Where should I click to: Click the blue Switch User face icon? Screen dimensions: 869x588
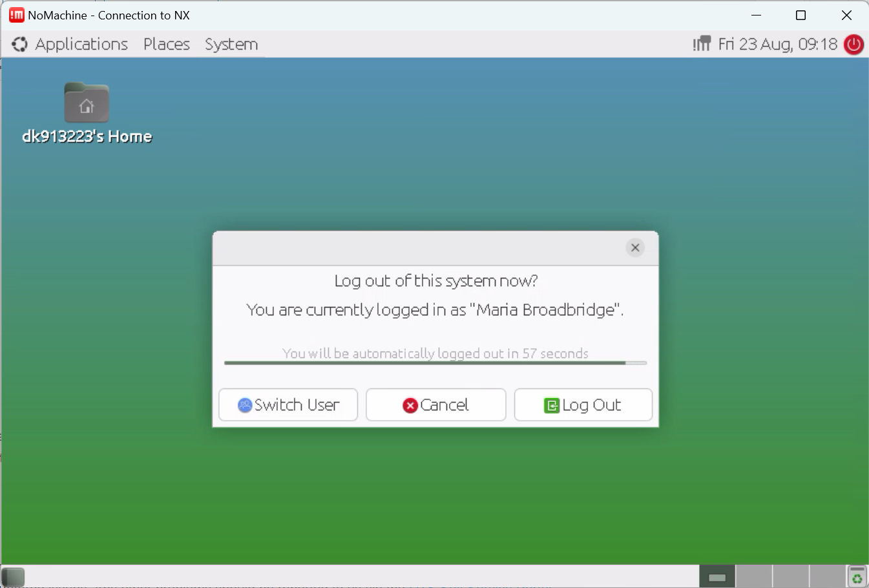(244, 404)
